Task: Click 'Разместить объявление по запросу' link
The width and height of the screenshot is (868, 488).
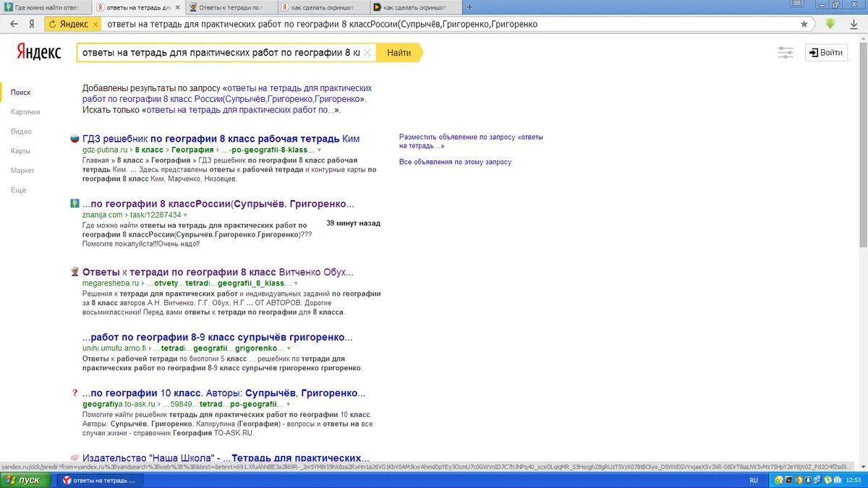Action: point(471,141)
